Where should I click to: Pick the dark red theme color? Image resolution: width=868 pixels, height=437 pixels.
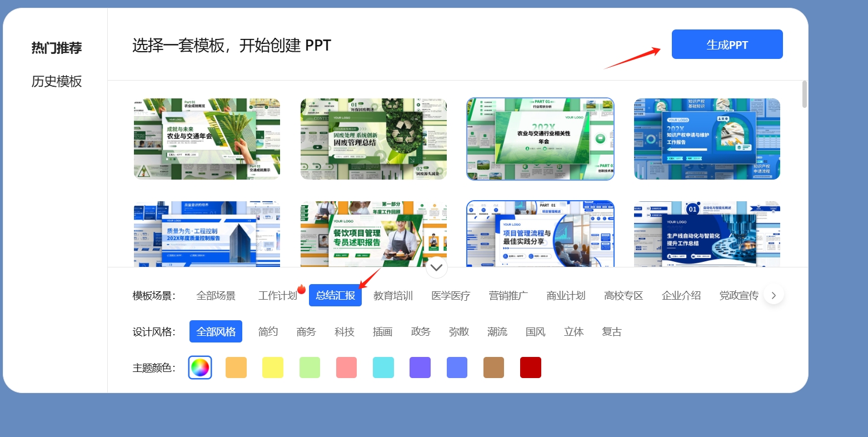[x=530, y=368]
